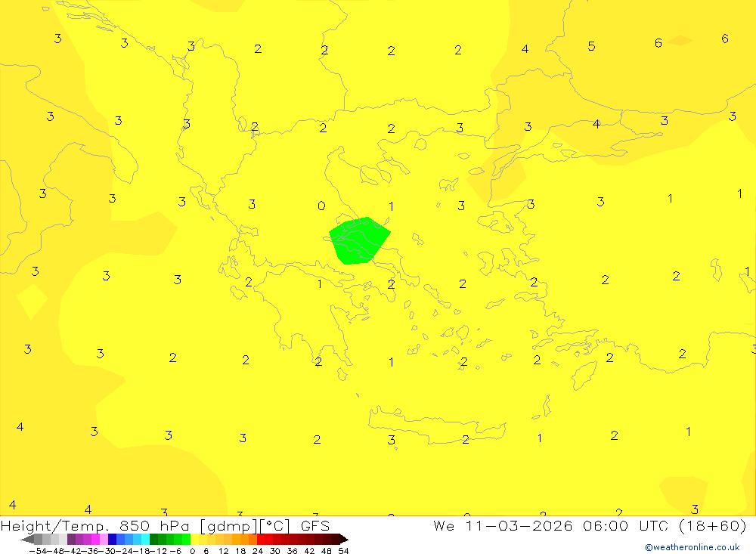
Task: Click the '06:00 UTC' time label
Action: [x=626, y=525]
